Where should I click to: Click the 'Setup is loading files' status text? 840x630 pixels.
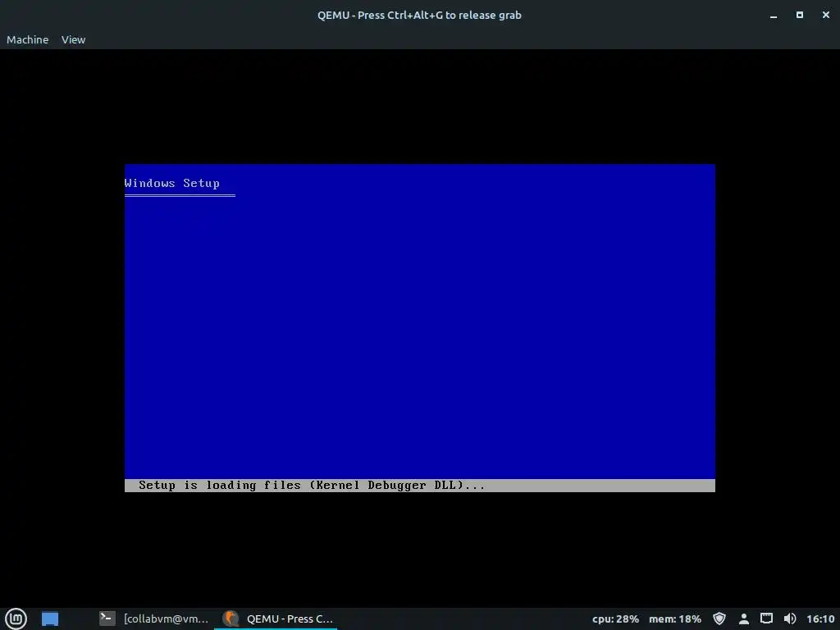[x=312, y=486]
